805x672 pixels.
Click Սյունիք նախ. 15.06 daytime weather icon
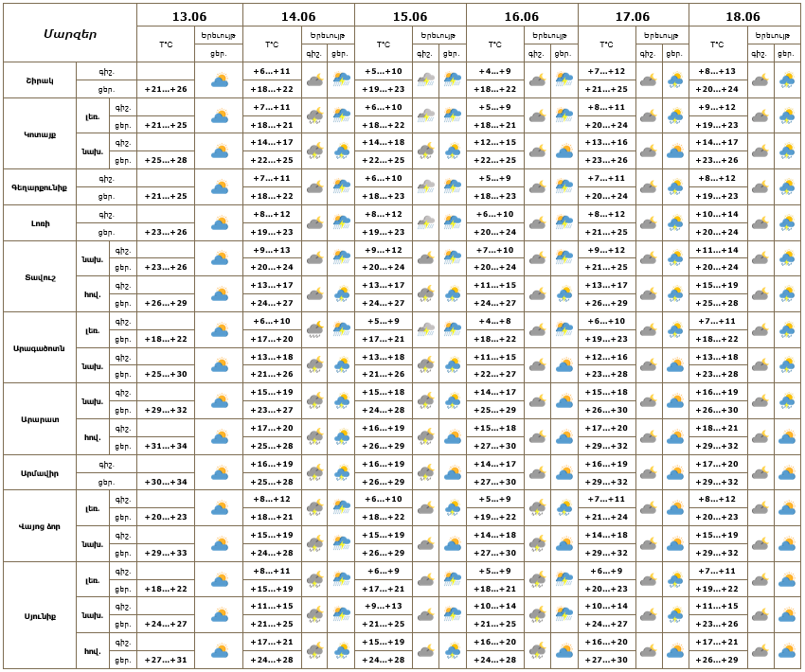click(x=453, y=615)
